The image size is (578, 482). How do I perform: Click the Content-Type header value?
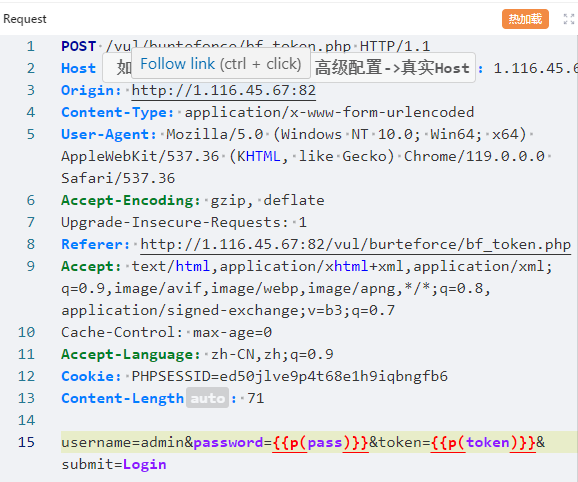(x=329, y=112)
